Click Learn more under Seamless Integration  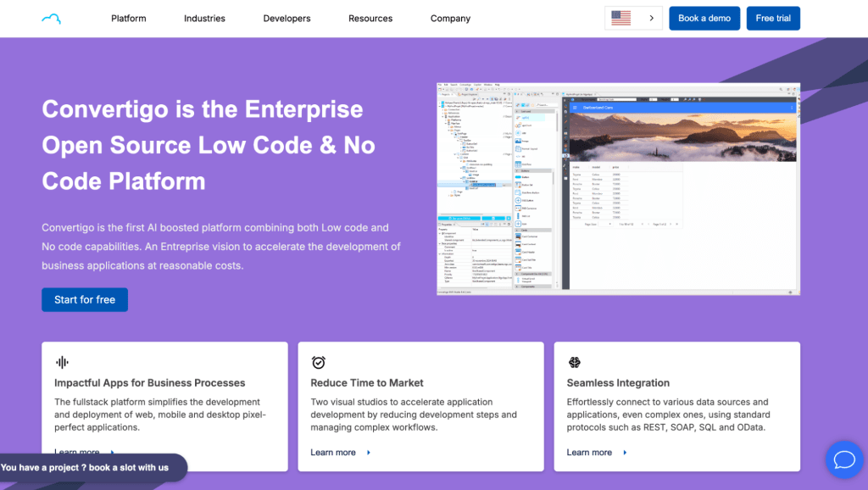tap(589, 453)
